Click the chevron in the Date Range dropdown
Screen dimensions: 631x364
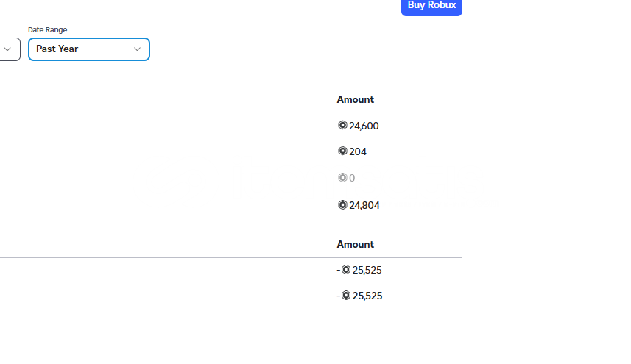point(137,49)
